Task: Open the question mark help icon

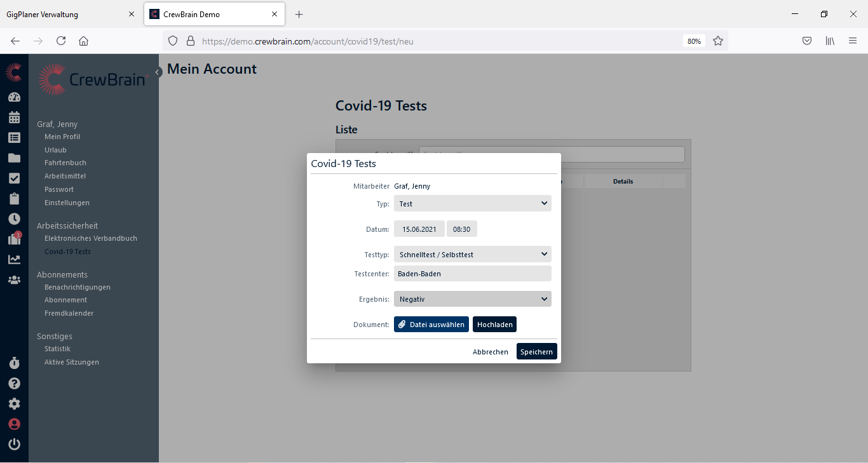Action: (14, 384)
